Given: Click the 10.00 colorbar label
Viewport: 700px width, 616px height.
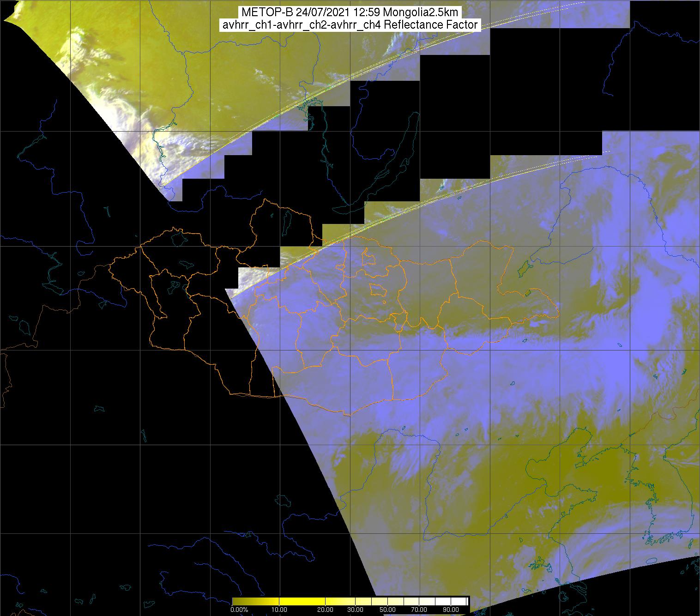Looking at the screenshot, I should click(280, 610).
